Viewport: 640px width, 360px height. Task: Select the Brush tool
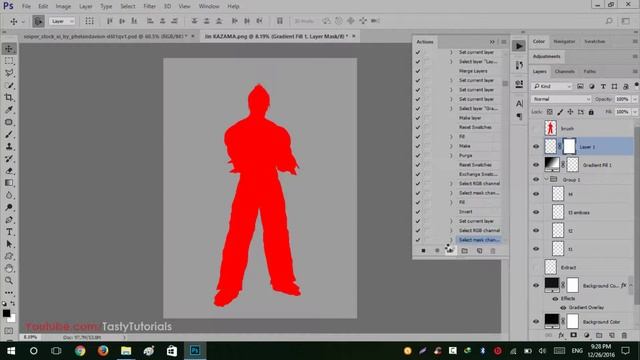[9, 134]
